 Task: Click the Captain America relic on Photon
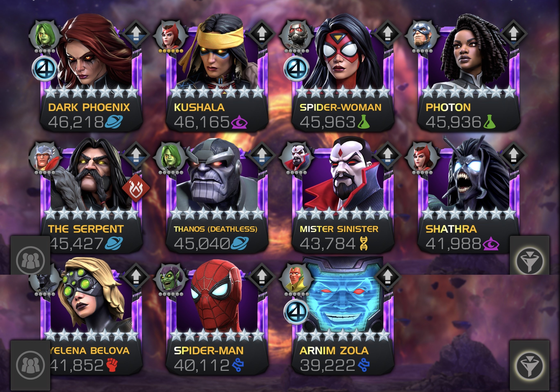coord(422,35)
